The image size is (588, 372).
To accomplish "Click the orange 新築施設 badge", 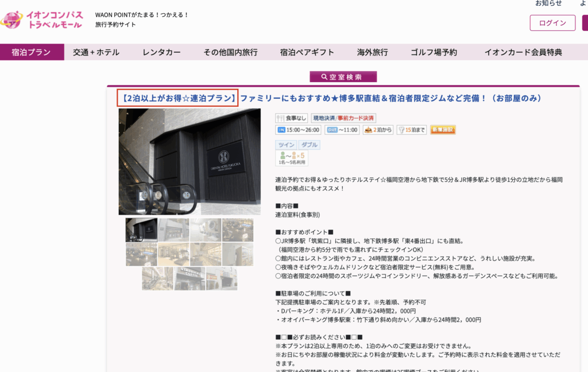I will pos(443,130).
